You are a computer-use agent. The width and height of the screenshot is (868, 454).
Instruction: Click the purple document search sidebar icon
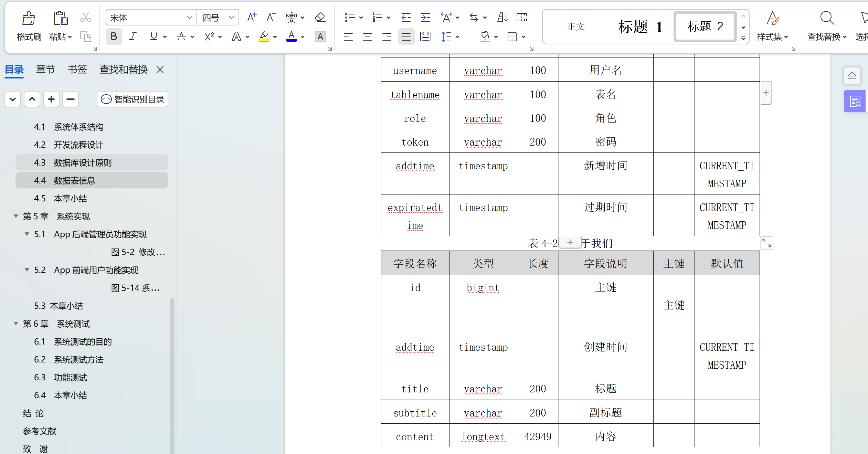[855, 101]
